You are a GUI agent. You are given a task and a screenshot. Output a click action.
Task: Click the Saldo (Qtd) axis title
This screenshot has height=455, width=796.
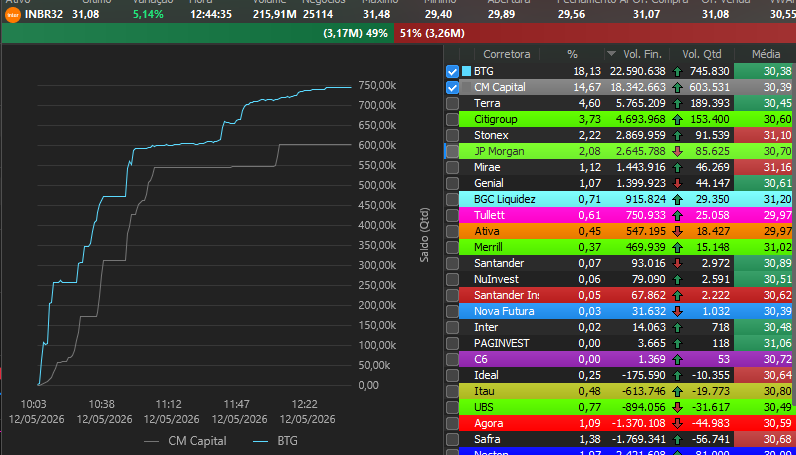click(x=424, y=234)
